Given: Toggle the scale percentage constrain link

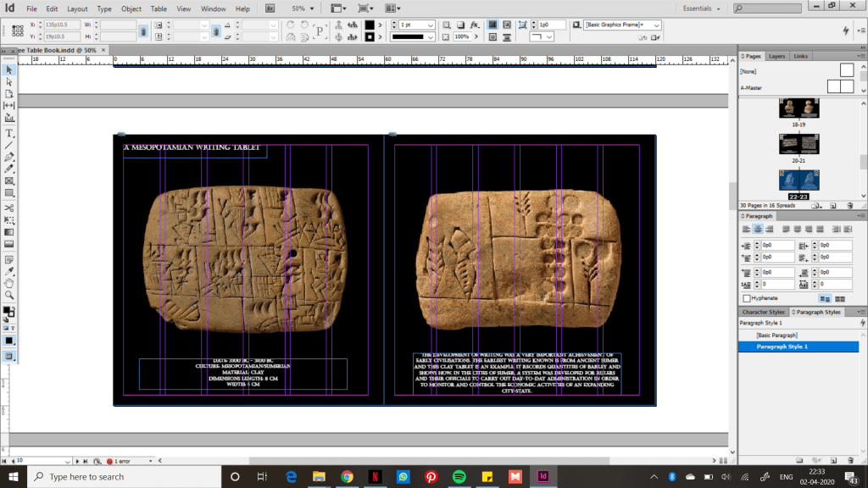Looking at the screenshot, I should click(217, 31).
